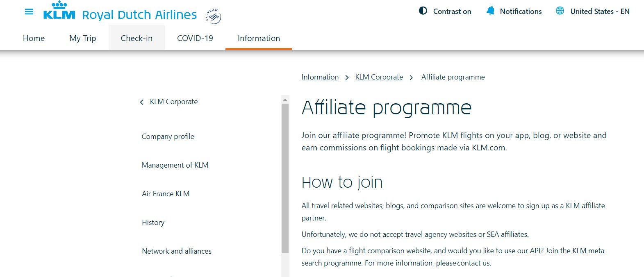Turn on site Notifications
644x277 pixels.
pyautogui.click(x=514, y=11)
